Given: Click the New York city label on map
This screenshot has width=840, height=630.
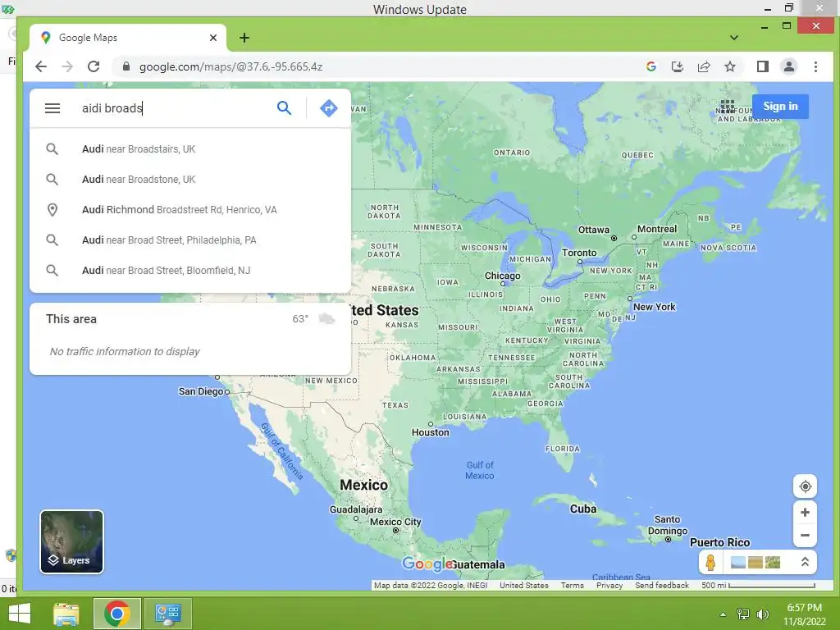Looking at the screenshot, I should tap(654, 307).
